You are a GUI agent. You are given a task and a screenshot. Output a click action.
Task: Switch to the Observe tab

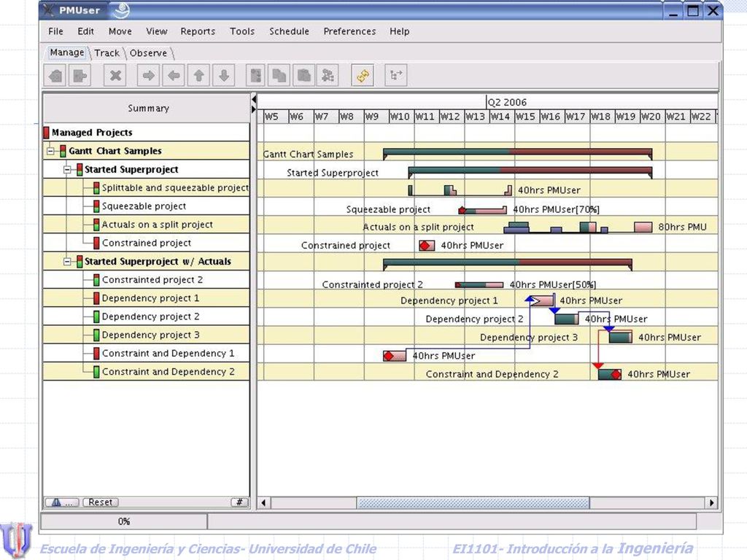[x=148, y=52]
